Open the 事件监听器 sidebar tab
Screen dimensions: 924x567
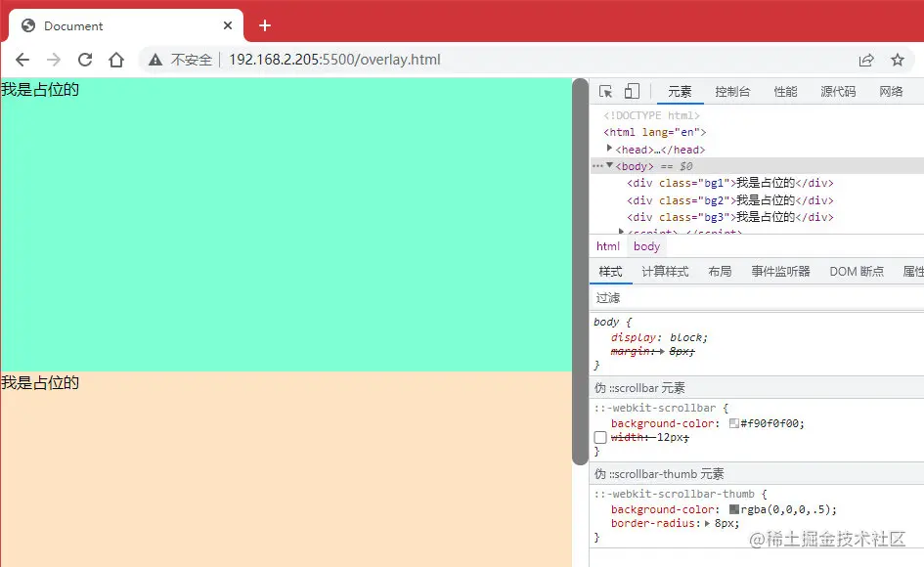[x=781, y=272]
